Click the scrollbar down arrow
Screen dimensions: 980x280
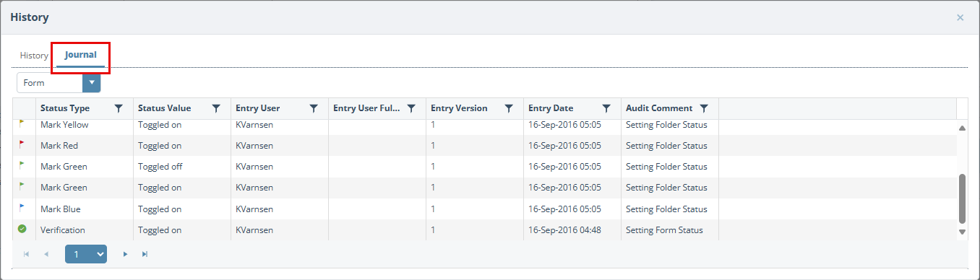coord(962,232)
